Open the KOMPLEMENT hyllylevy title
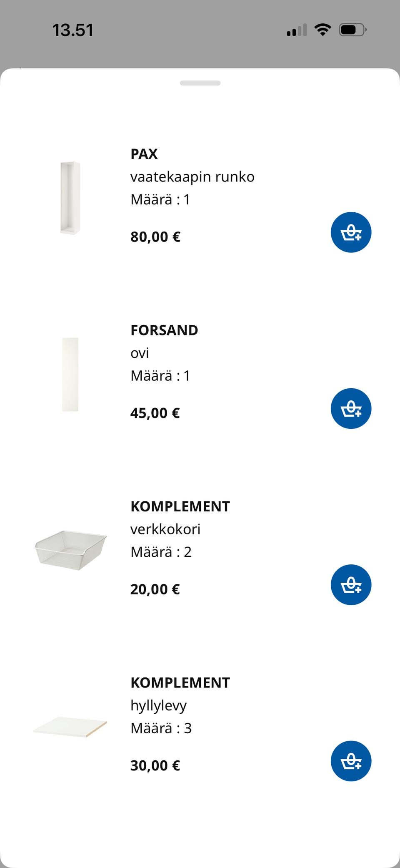 coord(180,683)
